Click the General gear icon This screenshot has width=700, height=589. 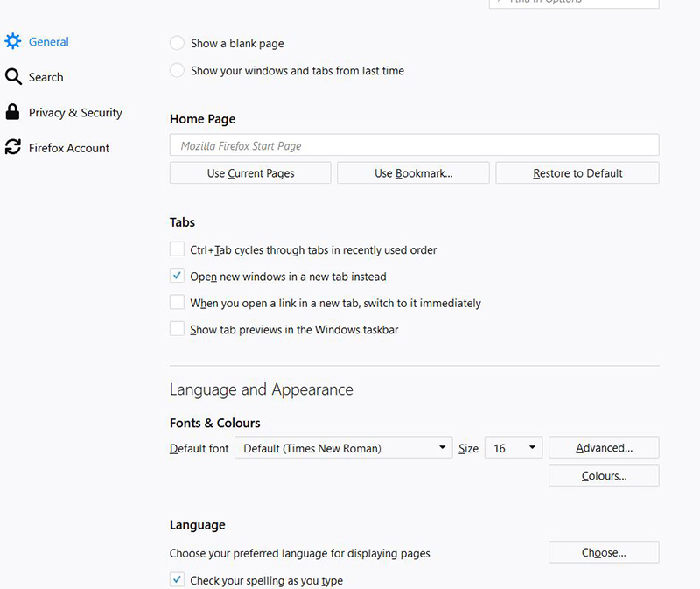pos(12,41)
